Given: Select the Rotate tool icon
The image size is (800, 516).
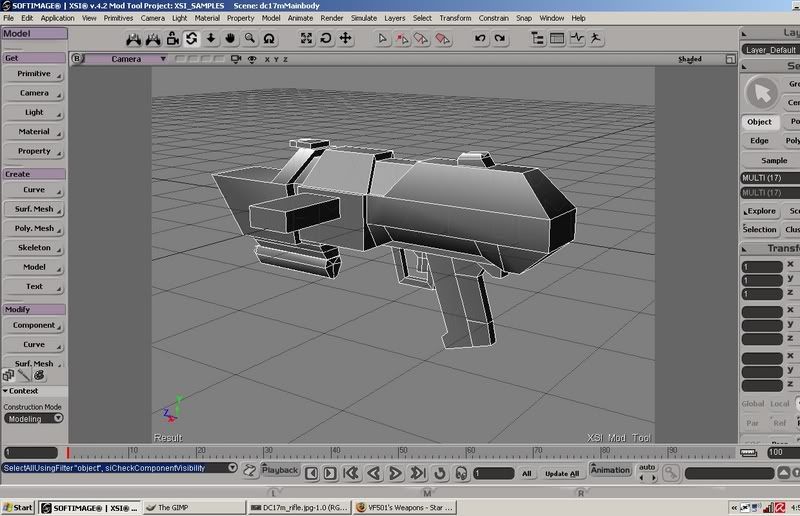Looking at the screenshot, I should (x=326, y=38).
